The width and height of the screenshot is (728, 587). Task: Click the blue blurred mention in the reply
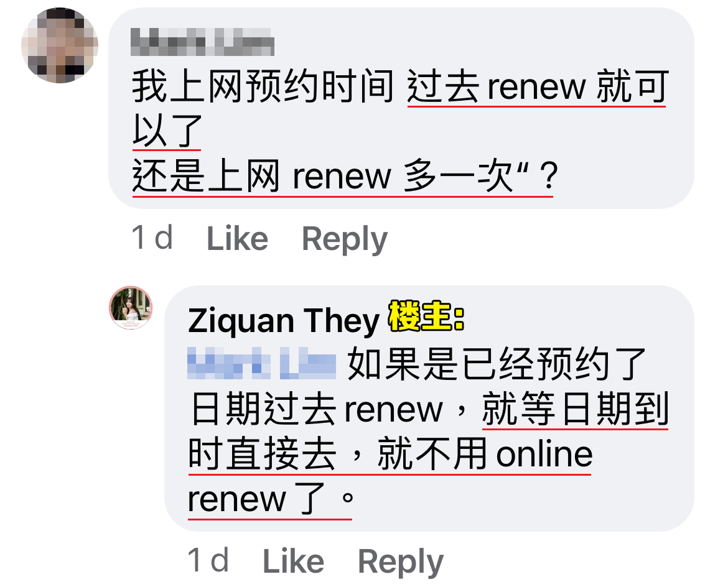point(261,363)
